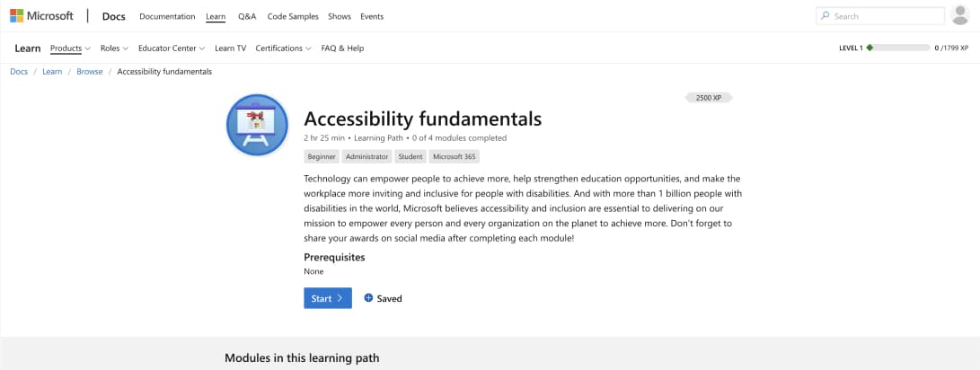980x370 pixels.
Task: Open the Documentation tab
Action: coord(167,16)
